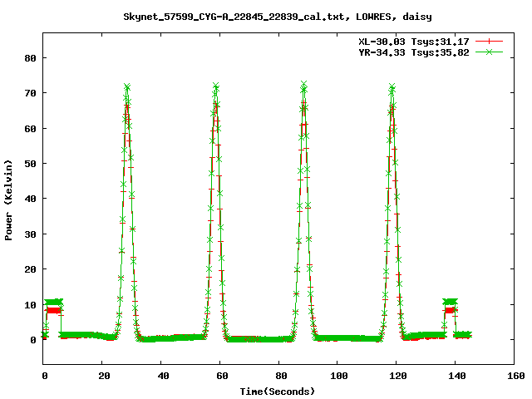Click the calibration pulse at plot start
Viewport: 532px width, 399px height.
pyautogui.click(x=53, y=306)
